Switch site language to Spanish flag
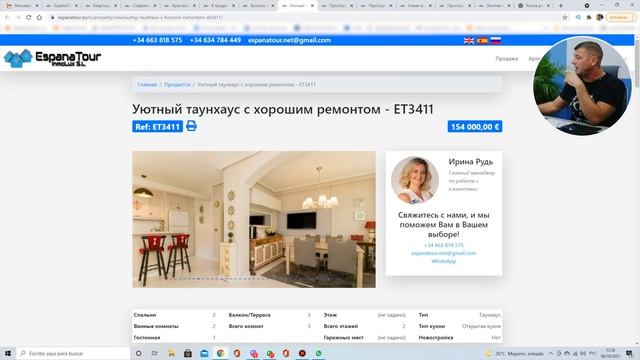640x360 pixels. click(482, 40)
